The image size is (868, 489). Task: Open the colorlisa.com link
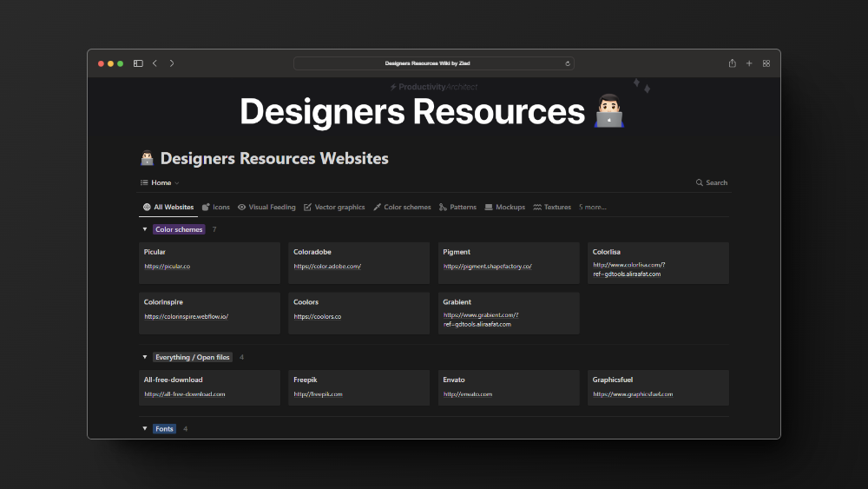coord(628,269)
